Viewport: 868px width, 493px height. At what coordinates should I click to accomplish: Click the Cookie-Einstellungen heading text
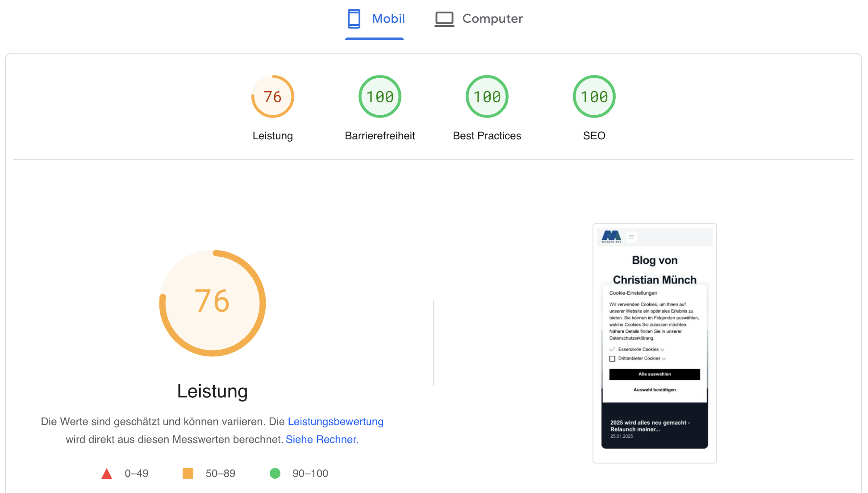tap(633, 293)
